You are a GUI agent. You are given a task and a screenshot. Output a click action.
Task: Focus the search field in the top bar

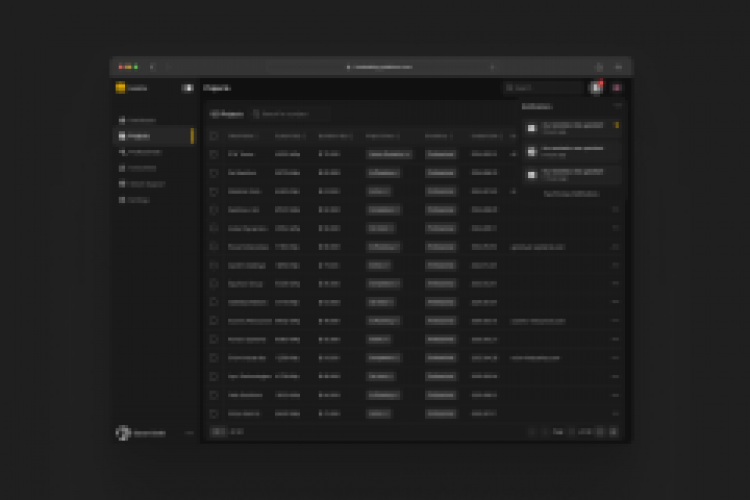pyautogui.click(x=543, y=88)
